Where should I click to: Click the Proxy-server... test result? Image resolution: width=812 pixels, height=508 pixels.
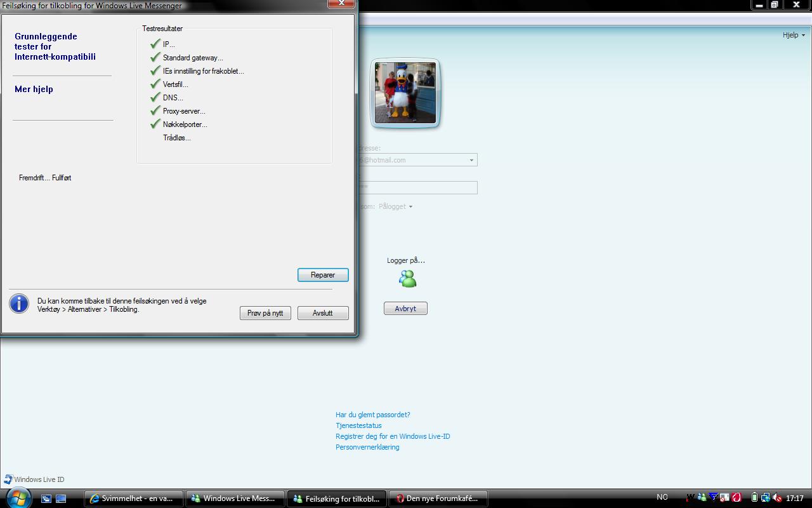point(184,111)
